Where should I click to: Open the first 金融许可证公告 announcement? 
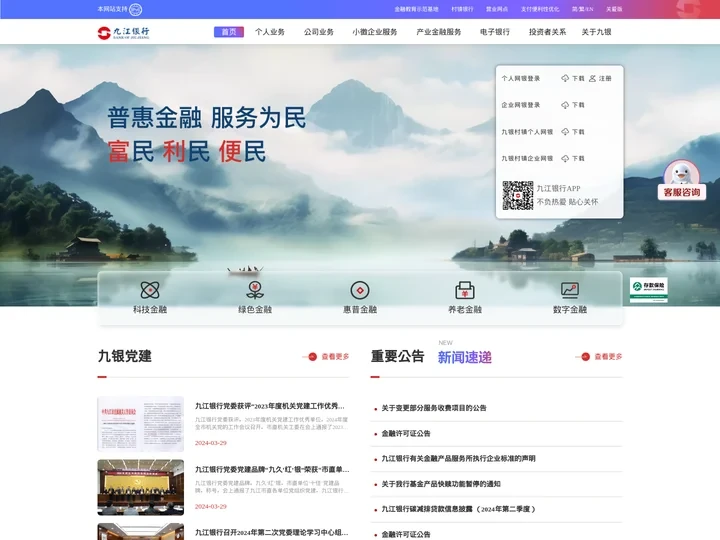406,433
